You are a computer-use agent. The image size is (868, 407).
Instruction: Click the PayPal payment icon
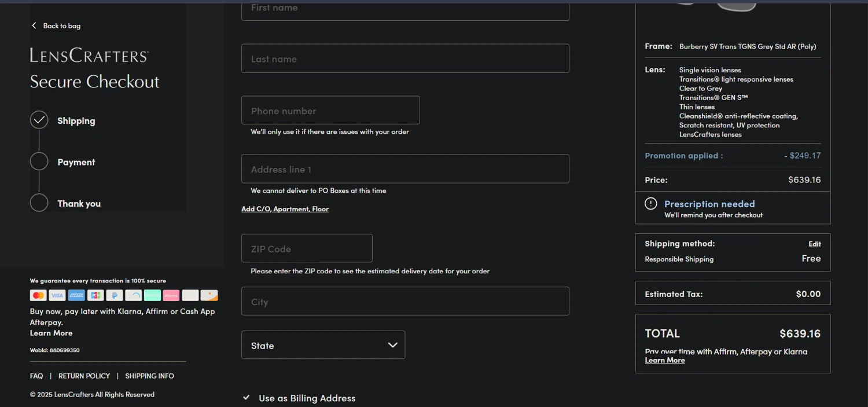[x=115, y=295]
